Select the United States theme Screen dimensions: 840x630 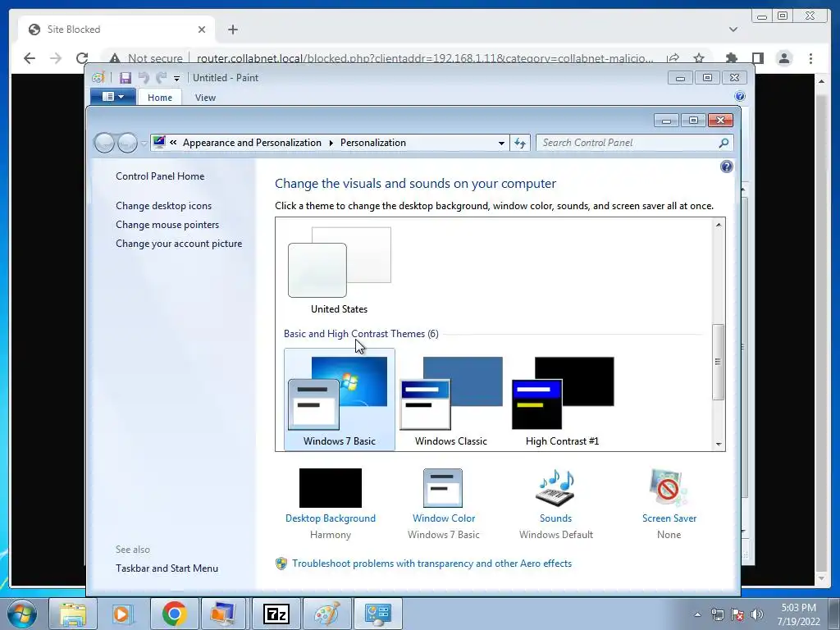click(x=339, y=271)
